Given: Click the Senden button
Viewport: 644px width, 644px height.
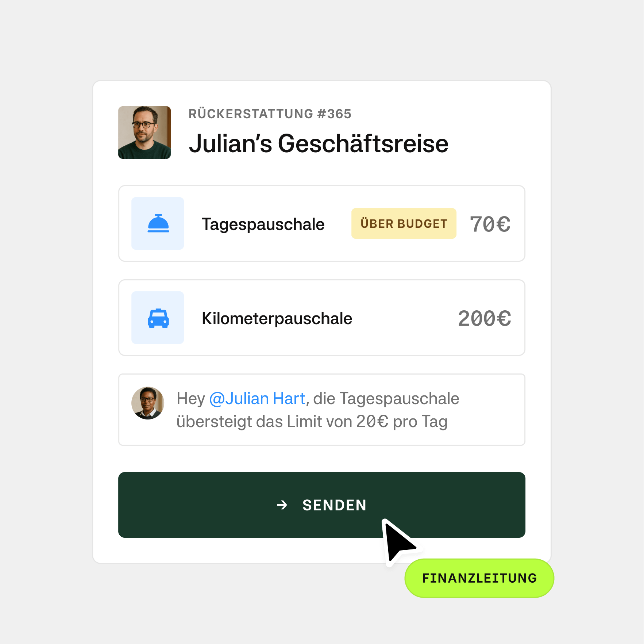Looking at the screenshot, I should coord(321,505).
